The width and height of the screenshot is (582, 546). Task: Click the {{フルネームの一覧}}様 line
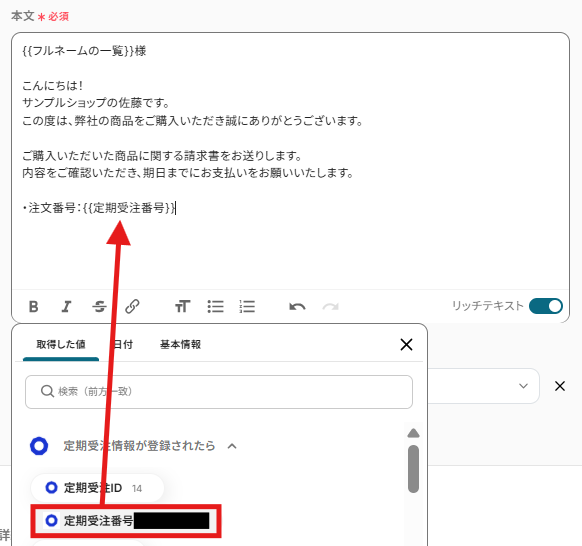pos(84,51)
